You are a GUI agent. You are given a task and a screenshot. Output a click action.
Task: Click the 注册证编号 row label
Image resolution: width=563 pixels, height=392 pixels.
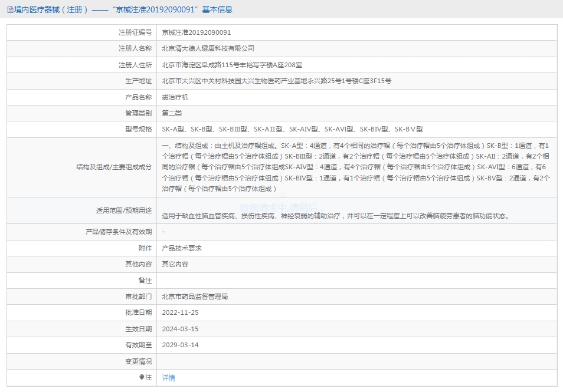pyautogui.click(x=135, y=32)
